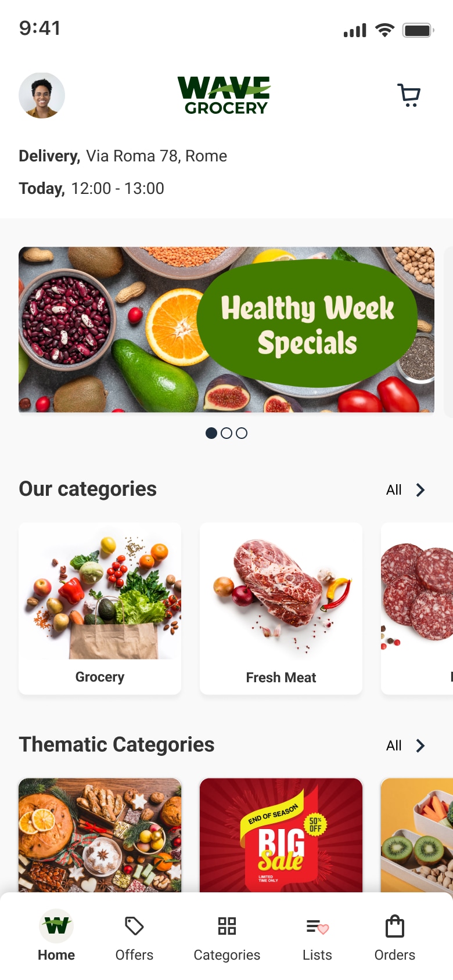
Task: Open Offers tag icon in bottom bar
Action: coord(134,926)
